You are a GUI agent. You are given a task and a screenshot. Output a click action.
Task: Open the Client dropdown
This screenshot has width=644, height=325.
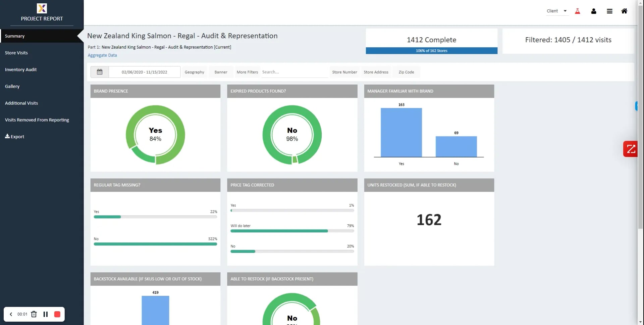[557, 11]
